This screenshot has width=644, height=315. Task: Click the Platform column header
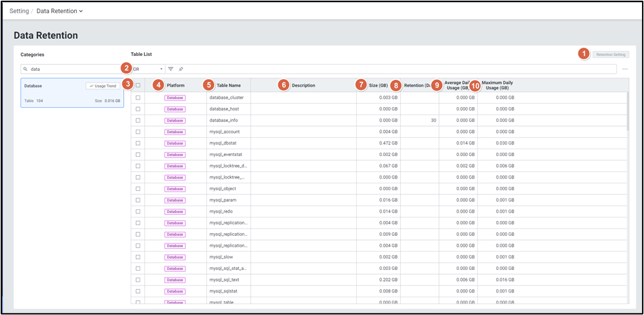(176, 85)
